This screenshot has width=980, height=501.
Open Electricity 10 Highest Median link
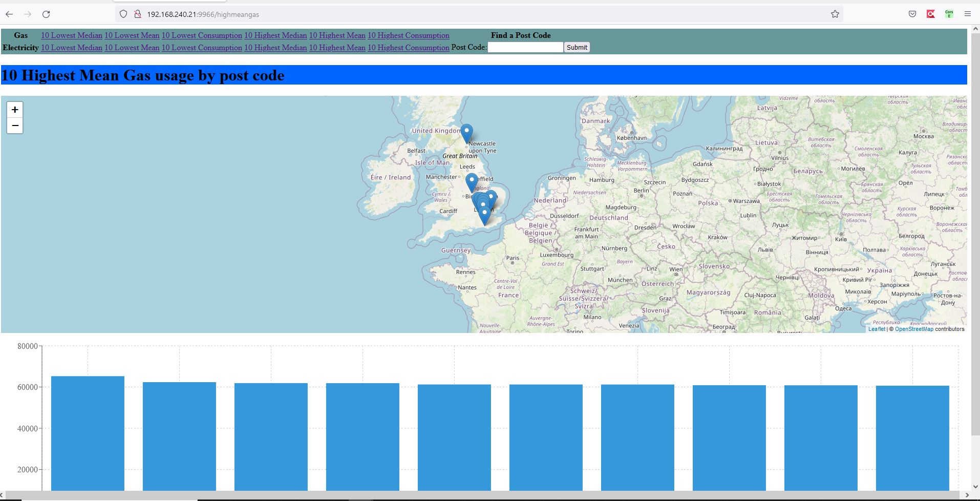275,48
